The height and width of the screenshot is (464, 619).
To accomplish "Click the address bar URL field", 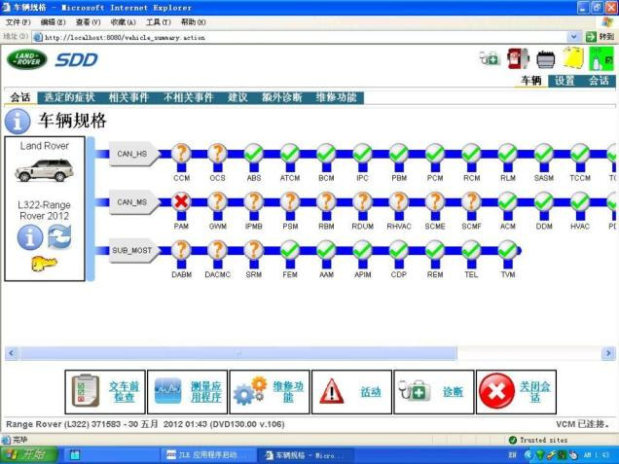I will click(x=301, y=38).
